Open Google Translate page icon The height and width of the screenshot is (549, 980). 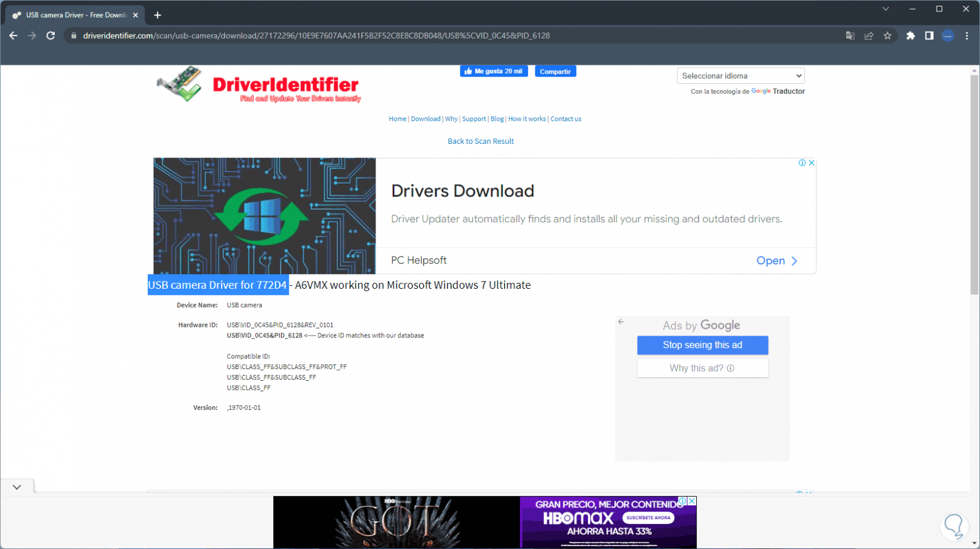(850, 36)
